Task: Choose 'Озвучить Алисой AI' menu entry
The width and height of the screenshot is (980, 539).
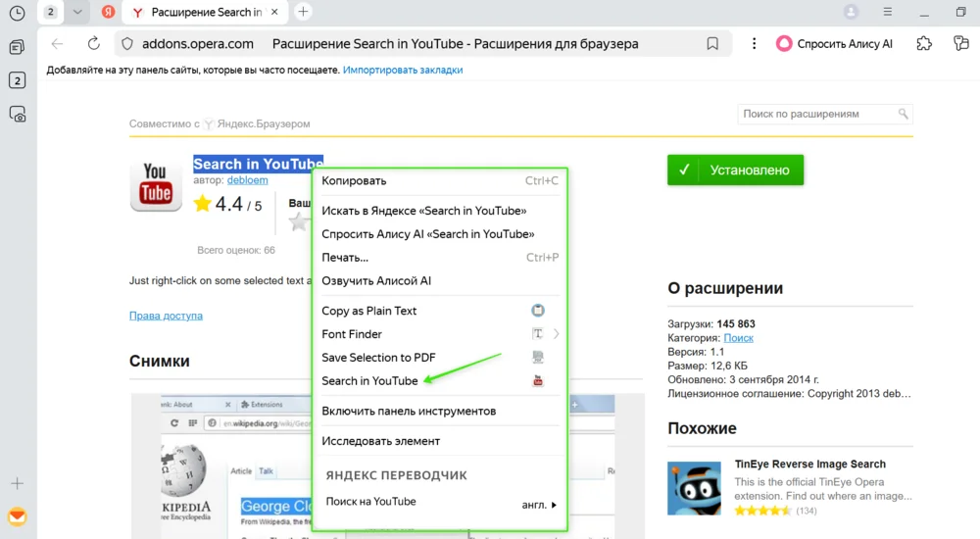Action: point(439,280)
